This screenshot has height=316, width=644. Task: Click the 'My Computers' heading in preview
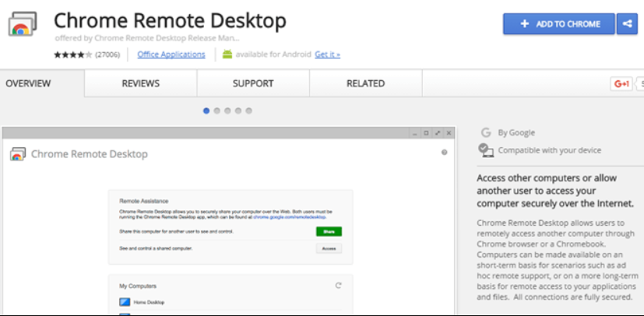[138, 286]
